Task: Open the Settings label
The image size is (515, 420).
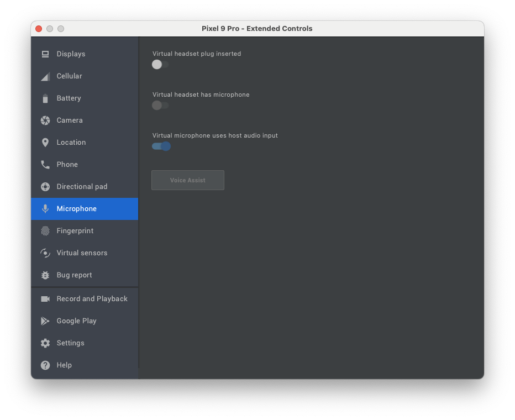Action: 71,343
